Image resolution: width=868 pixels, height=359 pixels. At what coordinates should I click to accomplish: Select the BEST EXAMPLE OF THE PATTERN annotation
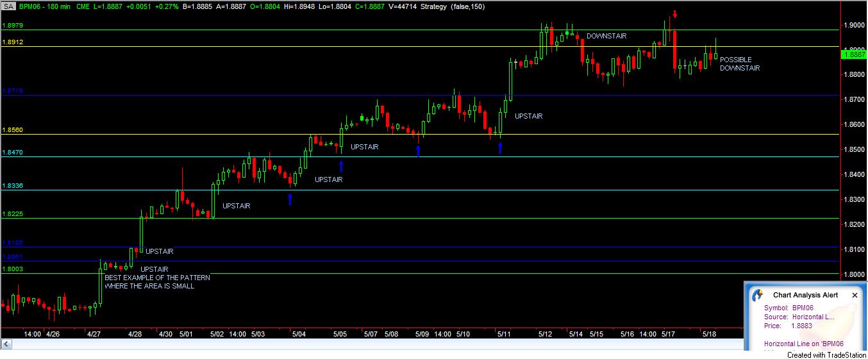tap(157, 278)
